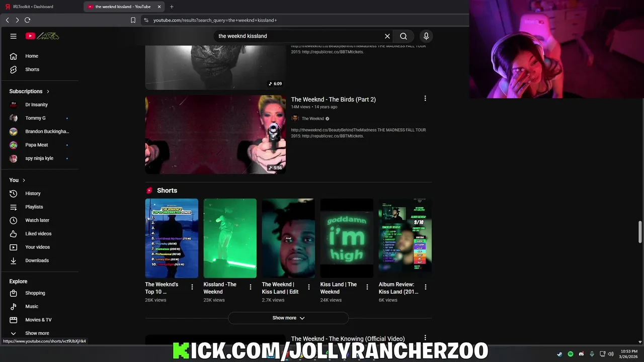Viewport: 644px width, 362px height.
Task: Click the address bar URL
Action: point(215,20)
